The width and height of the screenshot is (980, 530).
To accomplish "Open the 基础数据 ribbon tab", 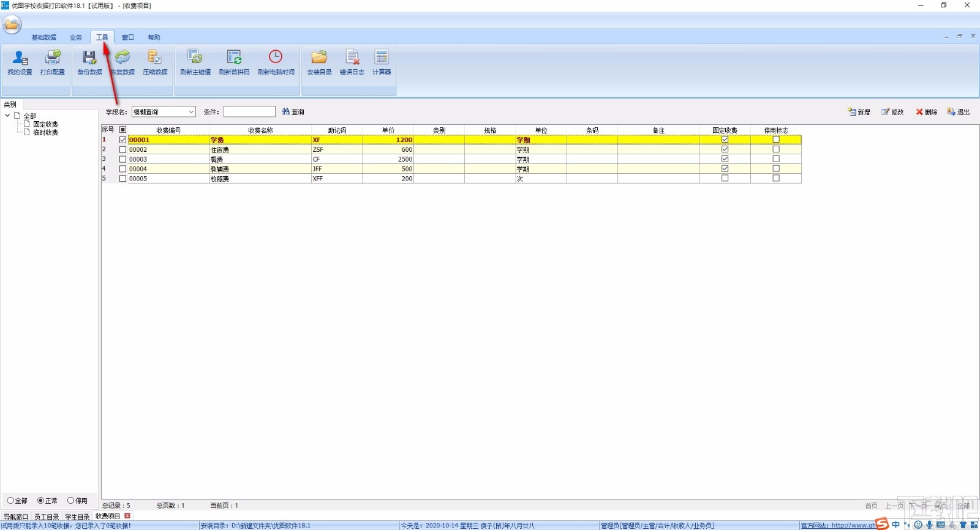I will 43,37.
